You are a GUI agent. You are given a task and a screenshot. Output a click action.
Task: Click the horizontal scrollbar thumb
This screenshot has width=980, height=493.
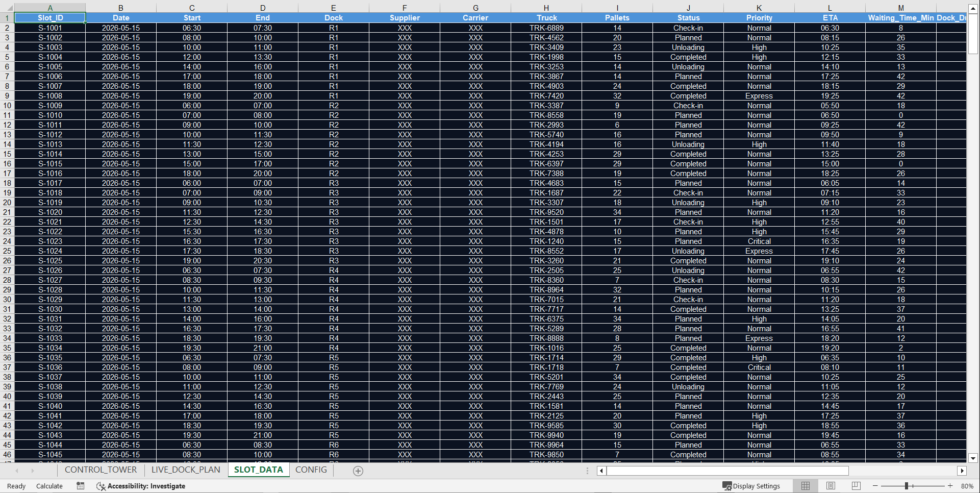pos(727,471)
